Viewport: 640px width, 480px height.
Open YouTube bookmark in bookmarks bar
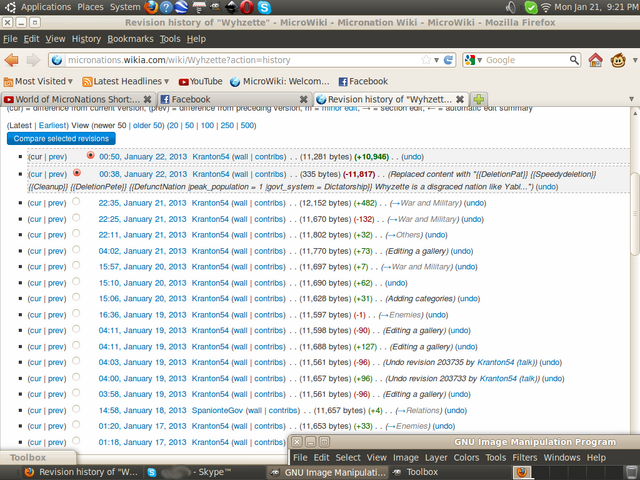[x=200, y=81]
